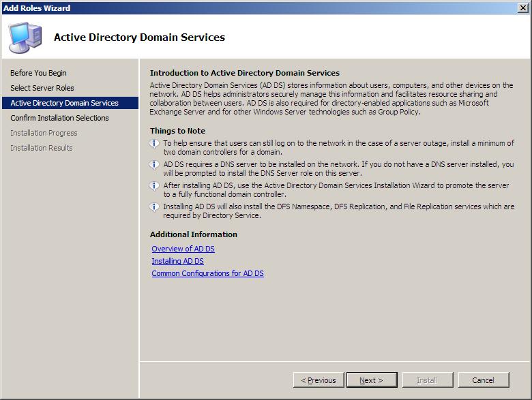532x400 pixels.
Task: Click the Additional Information heading
Action: pos(194,234)
